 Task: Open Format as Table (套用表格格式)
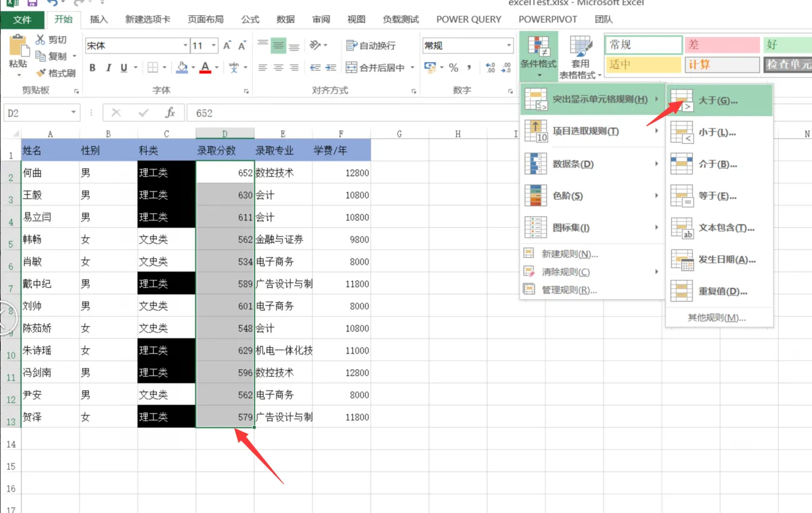coord(580,57)
